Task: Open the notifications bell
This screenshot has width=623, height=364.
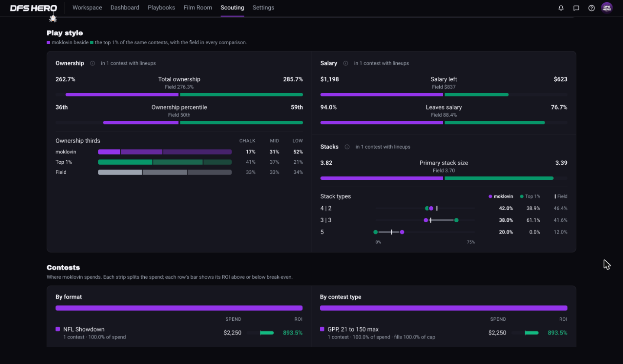Action: (x=561, y=8)
